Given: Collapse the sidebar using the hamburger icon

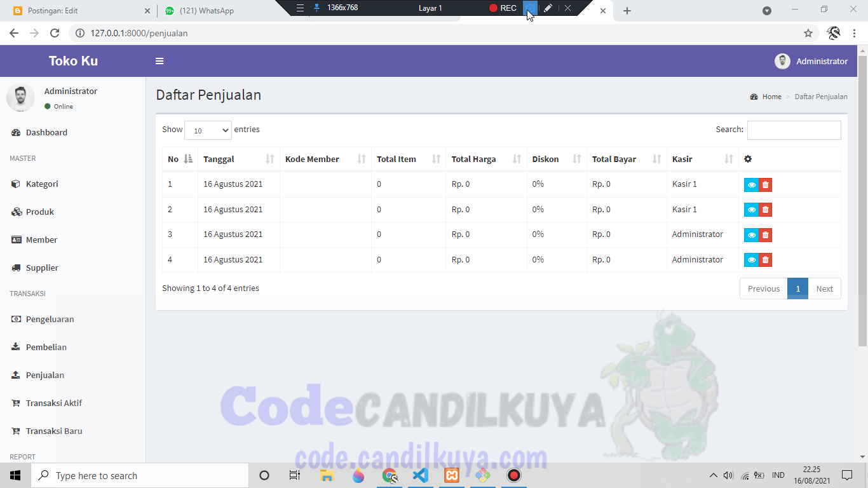Looking at the screenshot, I should [159, 61].
